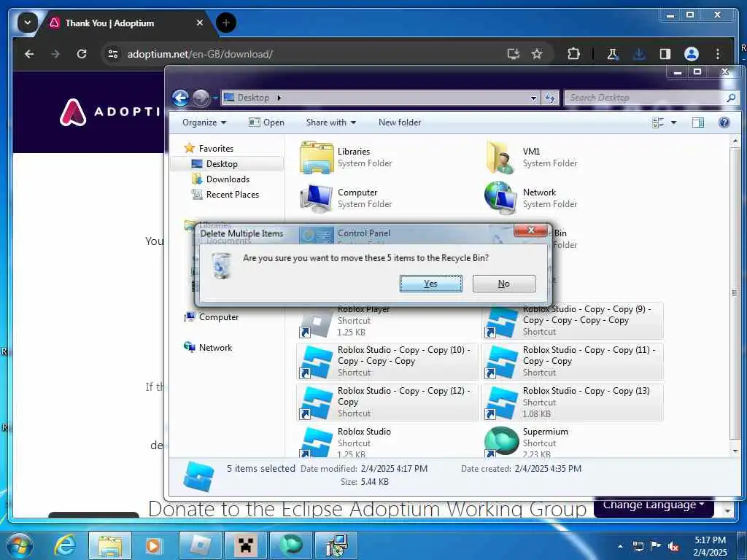This screenshot has width=747, height=560.
Task: Confirm deletion with the Yes button
Action: tap(430, 284)
